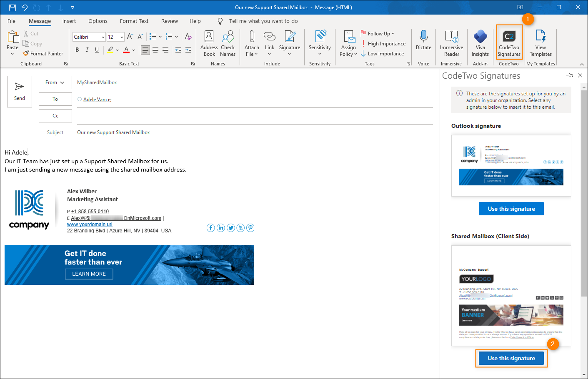Image resolution: width=588 pixels, height=379 pixels.
Task: Click Clear All Formatting icon
Action: click(x=188, y=37)
